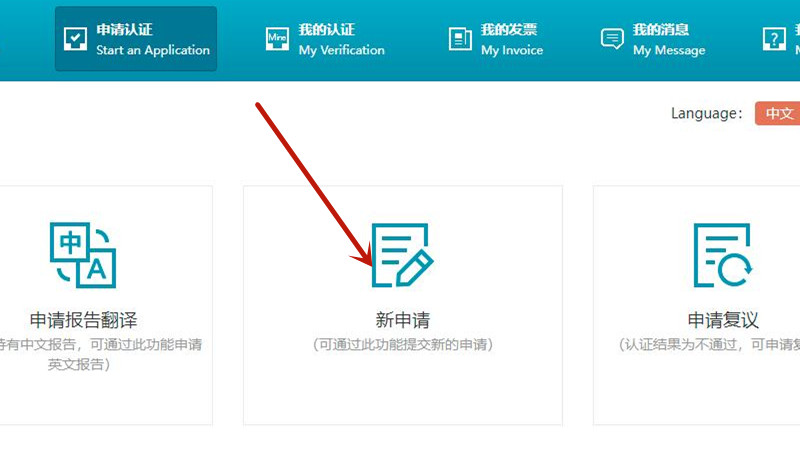
Task: Click the 申请报告翻译 card description text
Action: 83,354
